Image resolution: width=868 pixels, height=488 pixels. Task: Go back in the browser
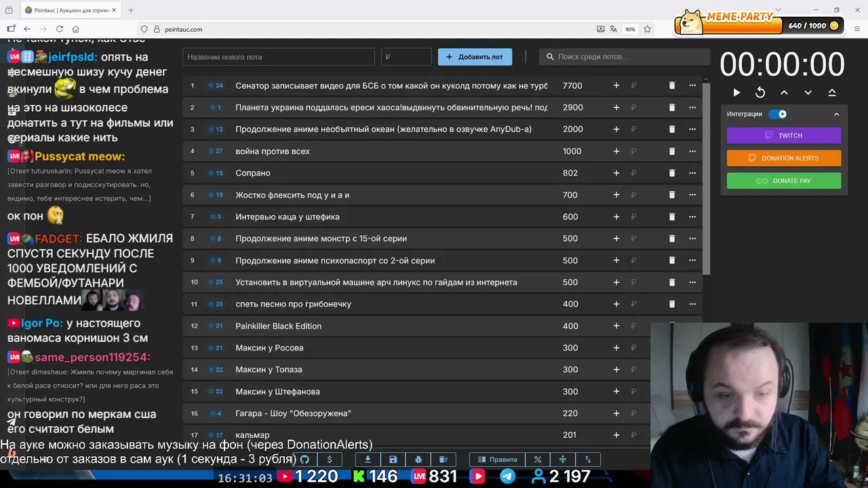tap(27, 29)
